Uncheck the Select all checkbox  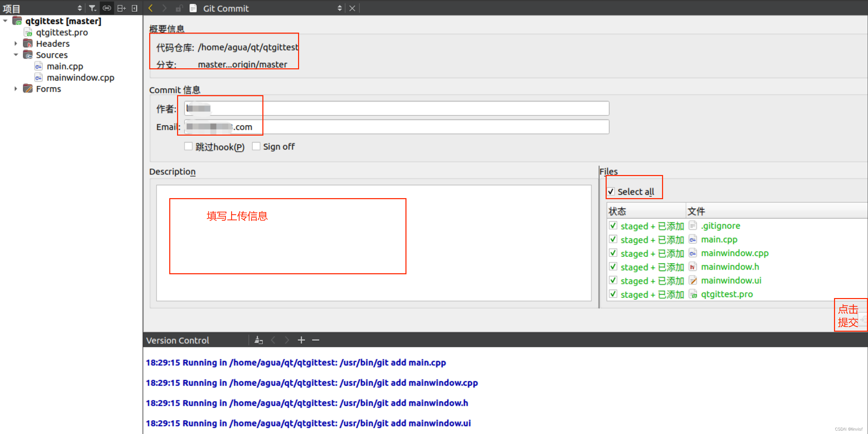tap(611, 192)
